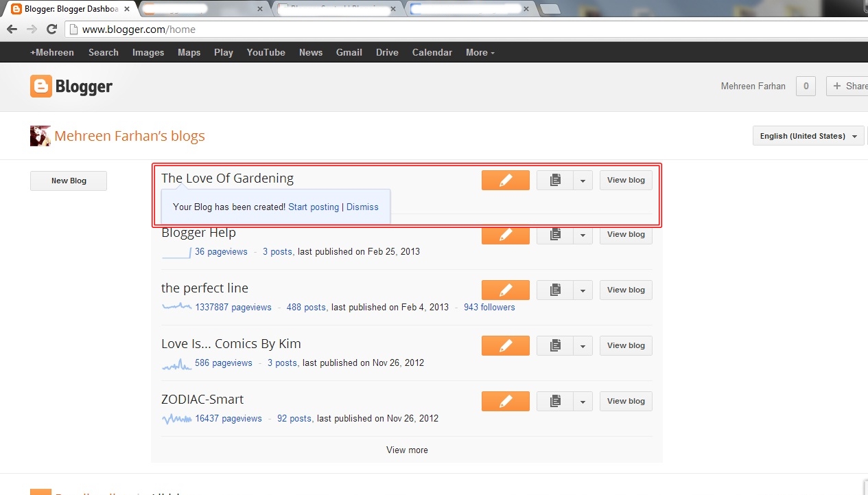Click the pencil icon for The Love Of Gardening
The image size is (868, 495).
pyautogui.click(x=506, y=180)
